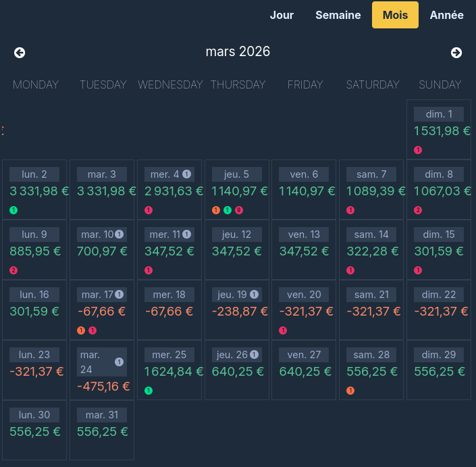Image resolution: width=476 pixels, height=467 pixels.
Task: Select the lun. 16 day cell
Action: [34, 310]
